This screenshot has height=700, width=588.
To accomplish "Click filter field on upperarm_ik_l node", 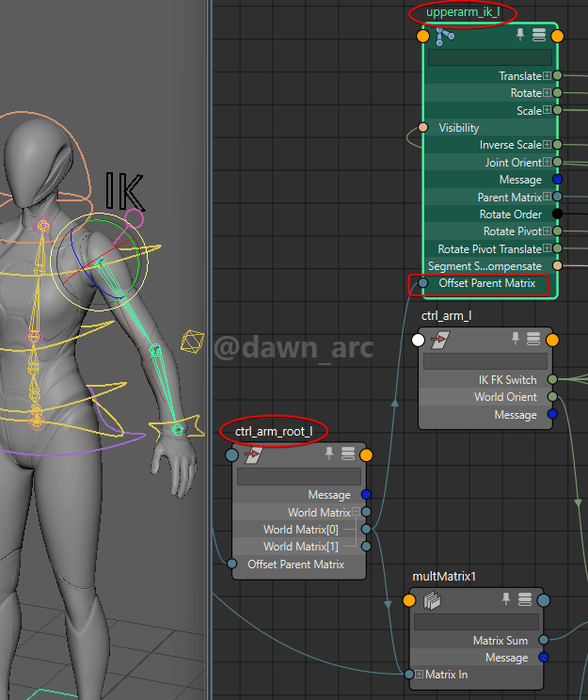I will (x=490, y=57).
